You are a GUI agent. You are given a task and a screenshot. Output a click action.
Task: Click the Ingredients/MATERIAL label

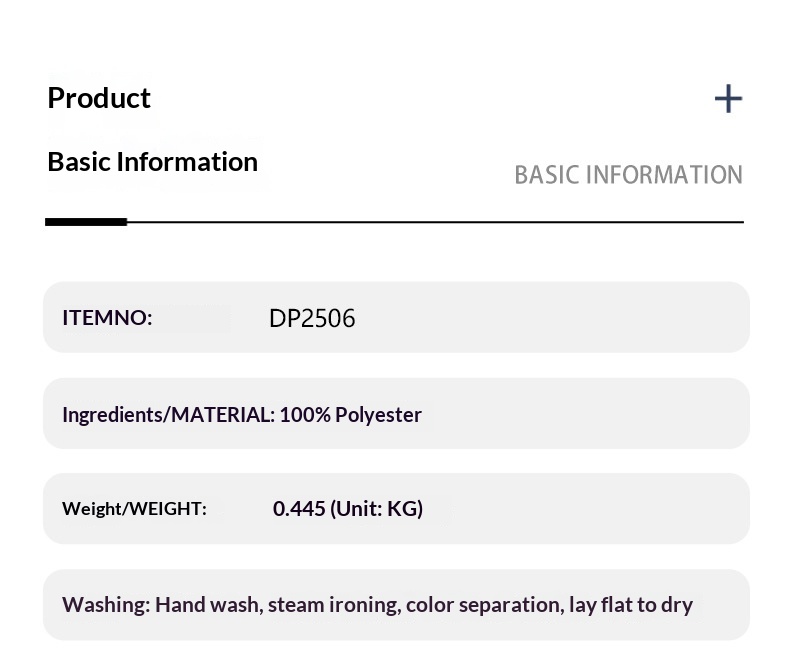(168, 414)
